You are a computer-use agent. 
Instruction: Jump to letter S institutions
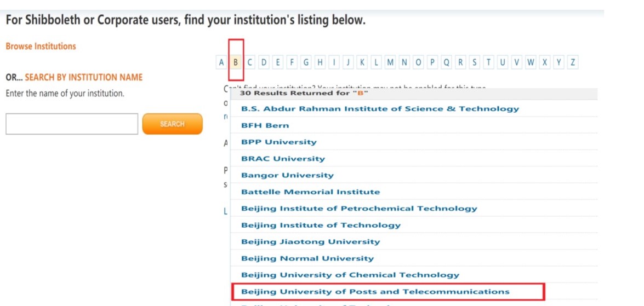pyautogui.click(x=475, y=62)
